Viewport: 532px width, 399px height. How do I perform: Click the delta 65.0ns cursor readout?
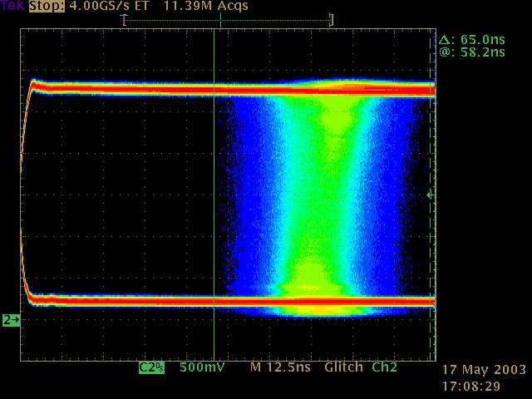click(x=472, y=40)
